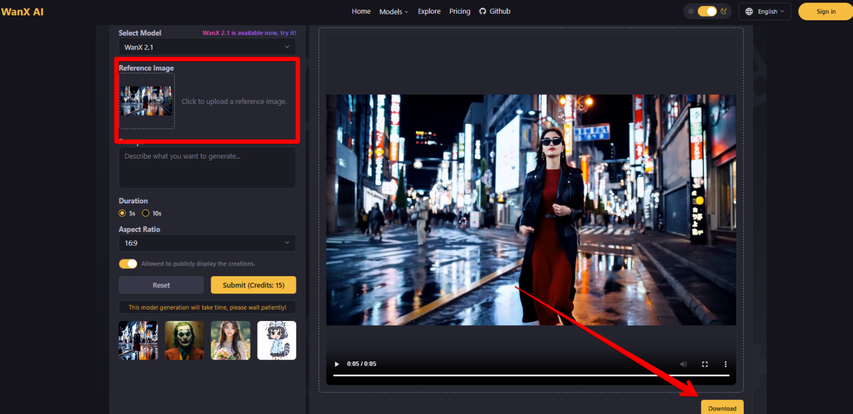Focus the prompt description text box
The height and width of the screenshot is (414, 853).
[207, 168]
